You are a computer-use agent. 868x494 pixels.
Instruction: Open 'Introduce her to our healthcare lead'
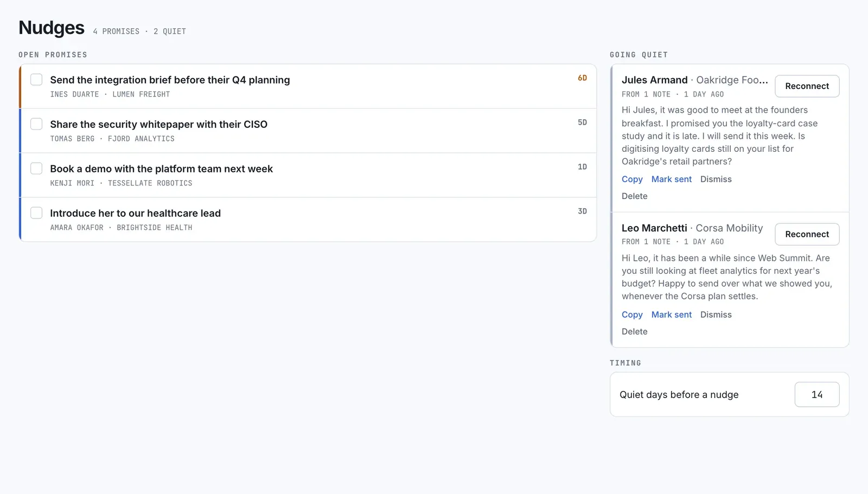[x=135, y=214]
